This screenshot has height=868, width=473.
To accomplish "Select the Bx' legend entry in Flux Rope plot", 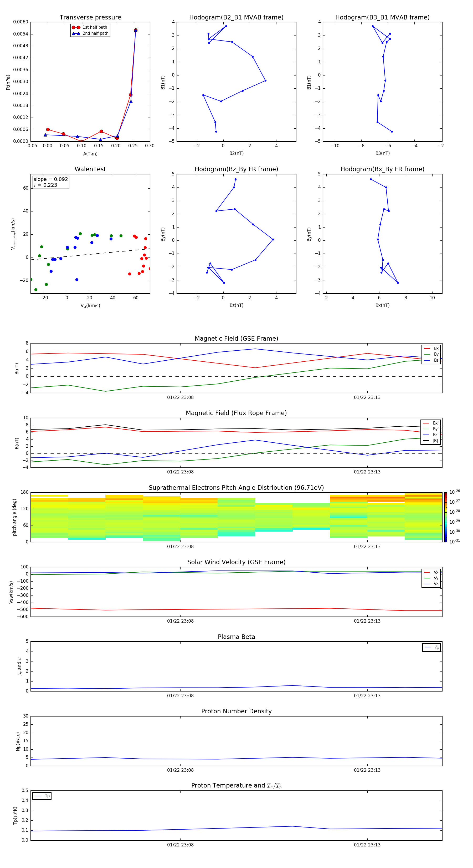I will click(431, 423).
